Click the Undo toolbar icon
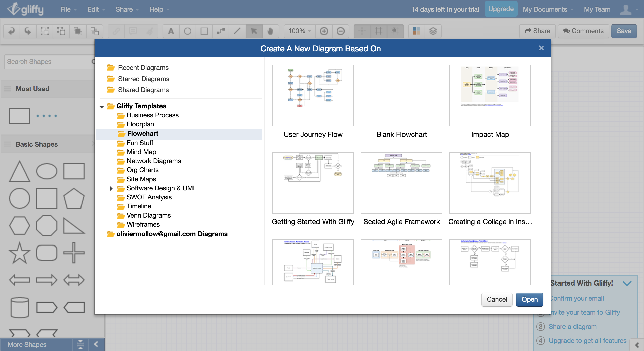 pos(12,31)
